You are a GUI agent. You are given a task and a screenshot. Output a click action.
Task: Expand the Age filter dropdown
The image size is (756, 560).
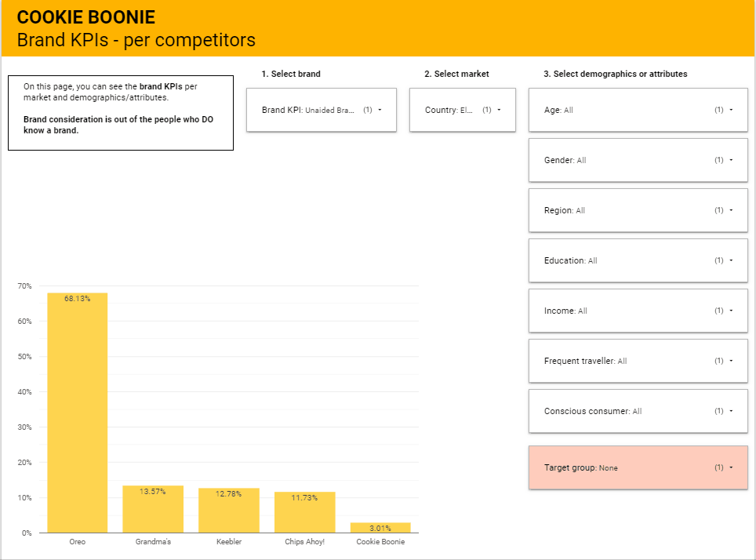638,110
